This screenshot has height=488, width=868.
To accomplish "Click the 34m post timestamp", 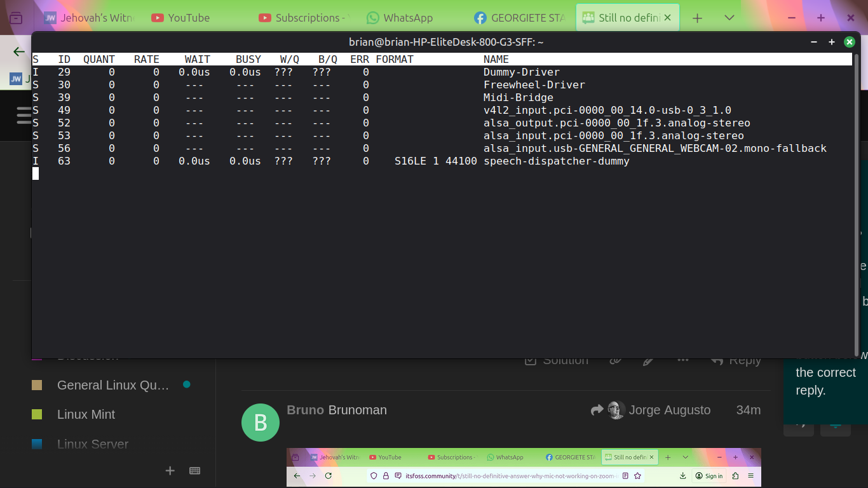I will (x=748, y=410).
